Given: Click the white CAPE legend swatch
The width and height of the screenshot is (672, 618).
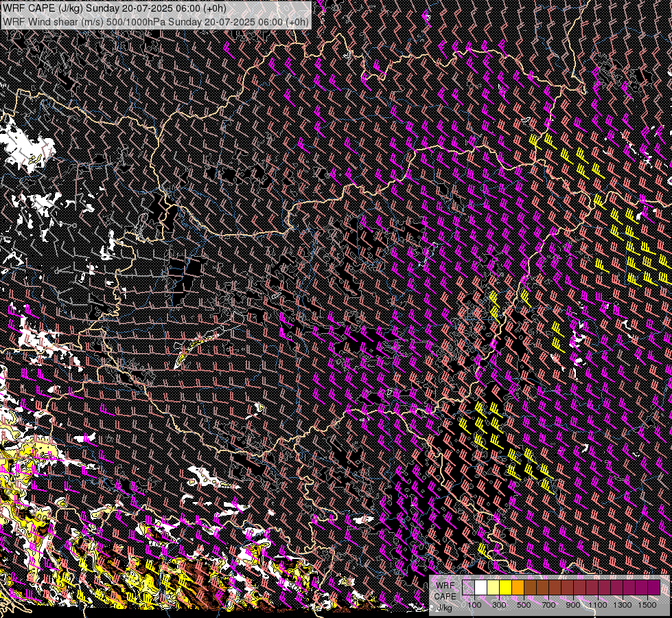Looking at the screenshot, I should tap(481, 587).
